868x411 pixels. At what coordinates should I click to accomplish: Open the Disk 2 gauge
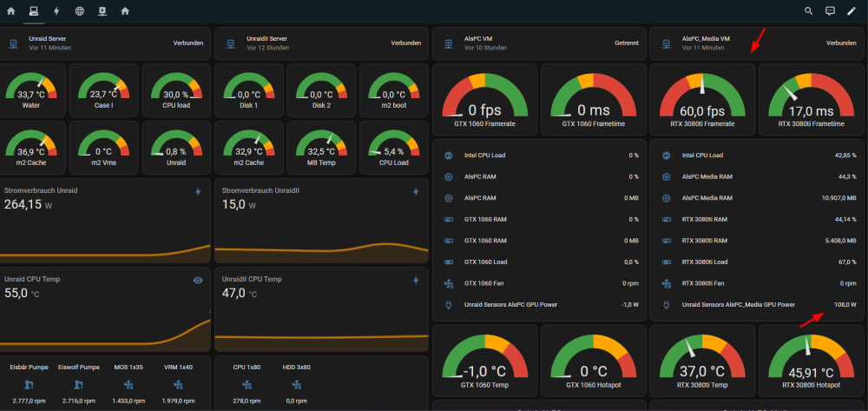coord(321,89)
